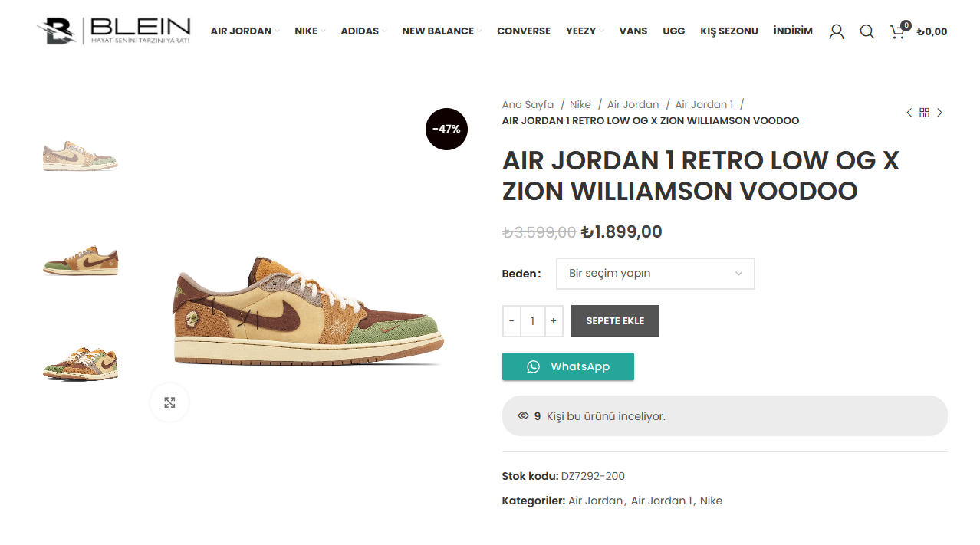Decrease quantity with the minus button
The width and height of the screenshot is (980, 545).
(x=511, y=321)
